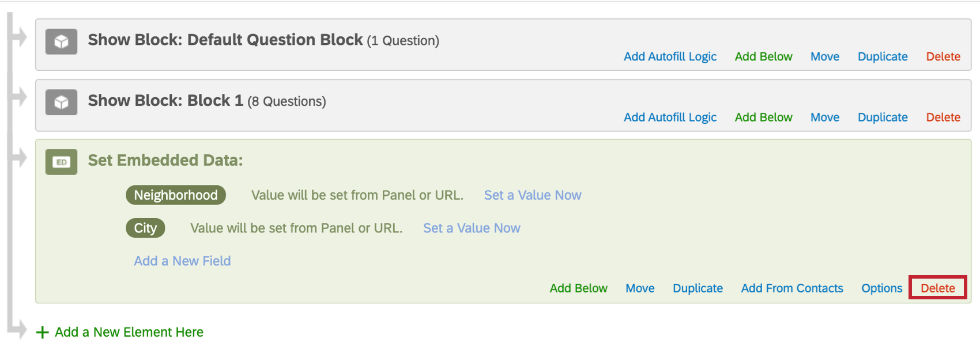Move the Block 1 element

coord(824,117)
